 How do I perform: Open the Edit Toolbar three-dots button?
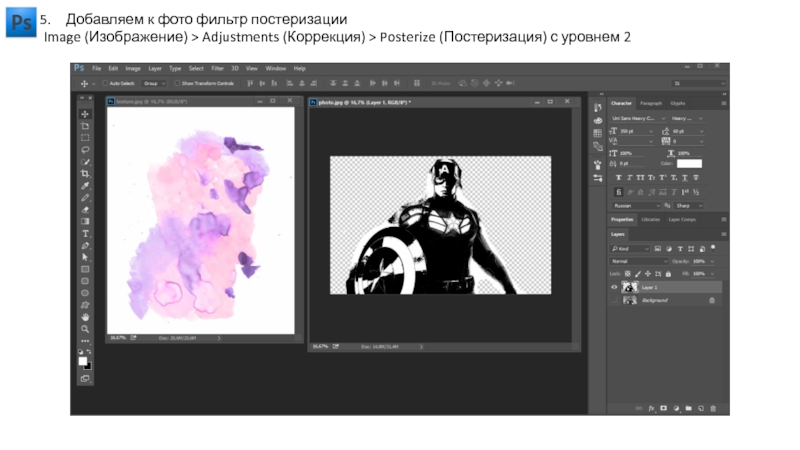point(85,341)
